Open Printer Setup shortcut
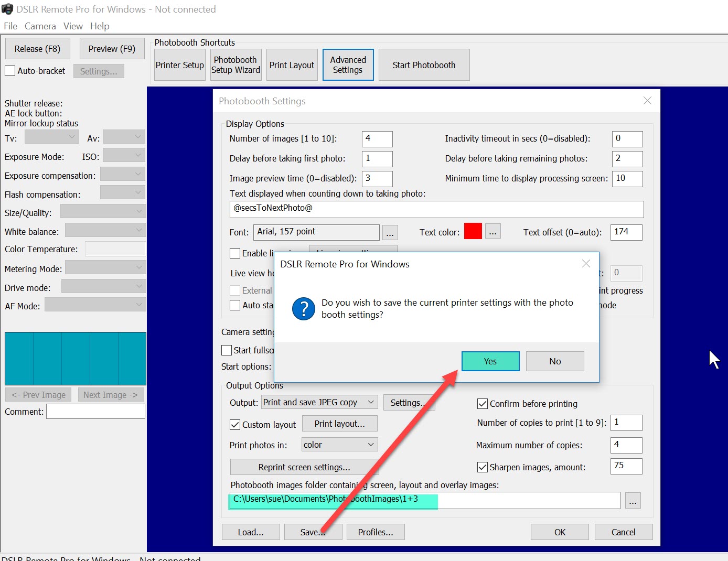Viewport: 728px width, 561px height. point(179,65)
